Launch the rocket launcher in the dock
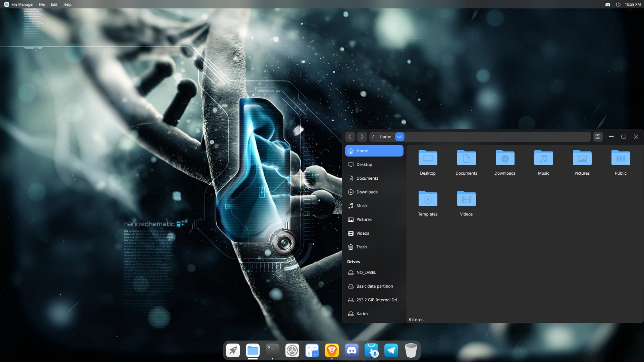This screenshot has height=362, width=644. pos(233,351)
